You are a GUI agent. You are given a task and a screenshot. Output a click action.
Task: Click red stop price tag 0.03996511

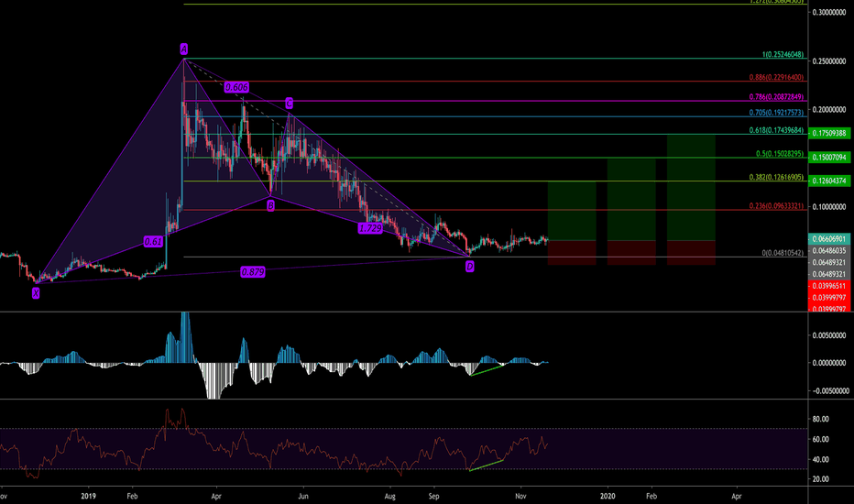(x=829, y=286)
